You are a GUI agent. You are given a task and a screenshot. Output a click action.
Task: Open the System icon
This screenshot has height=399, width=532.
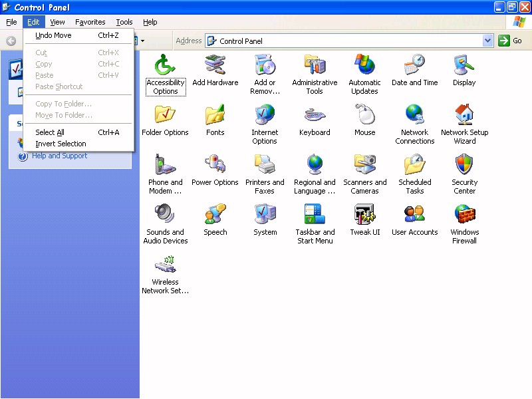pos(265,213)
